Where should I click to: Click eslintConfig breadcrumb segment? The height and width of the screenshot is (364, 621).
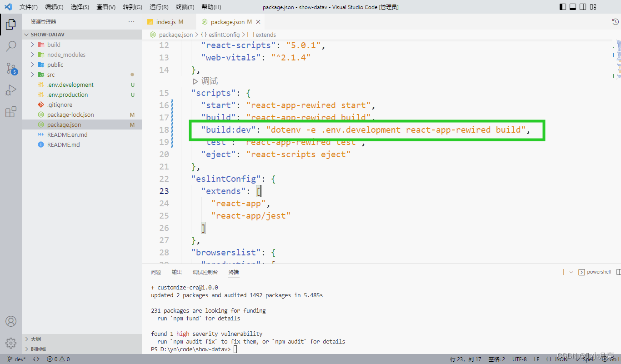pos(220,35)
